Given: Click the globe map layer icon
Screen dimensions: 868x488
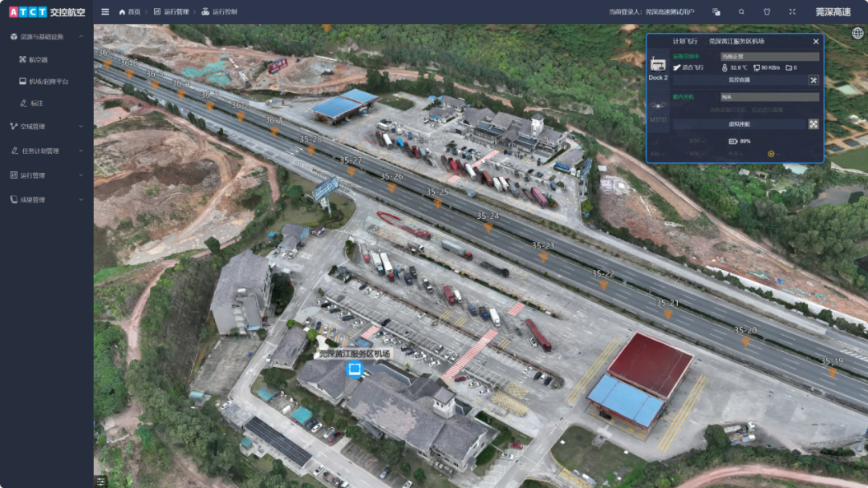Looking at the screenshot, I should pos(857,34).
